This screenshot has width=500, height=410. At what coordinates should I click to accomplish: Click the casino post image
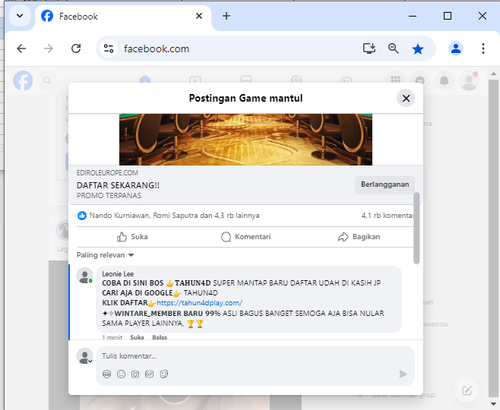pyautogui.click(x=246, y=139)
